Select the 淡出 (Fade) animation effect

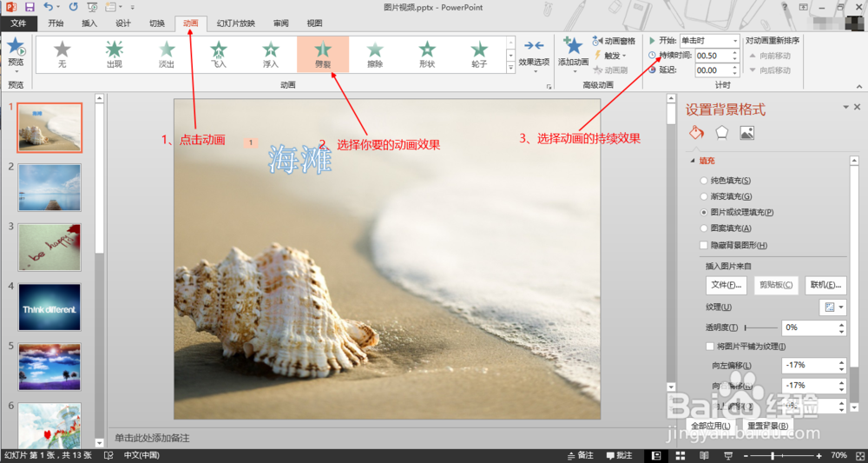pos(167,54)
